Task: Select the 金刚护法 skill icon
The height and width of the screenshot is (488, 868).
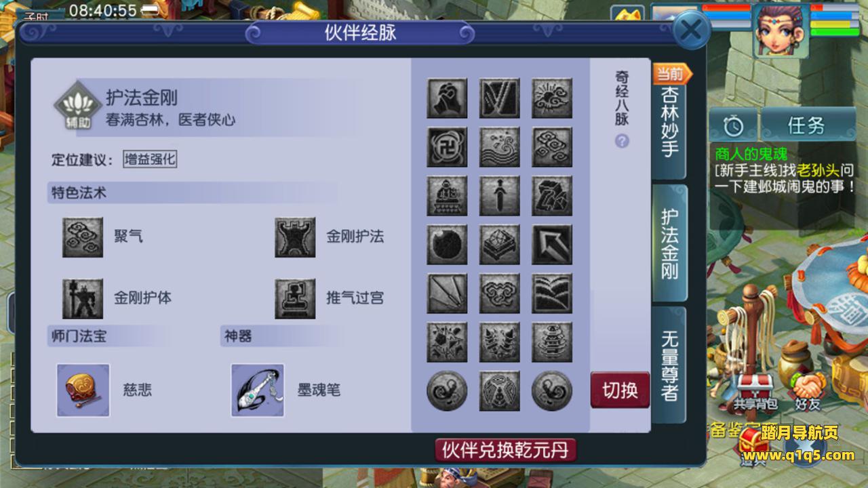Action: point(295,237)
